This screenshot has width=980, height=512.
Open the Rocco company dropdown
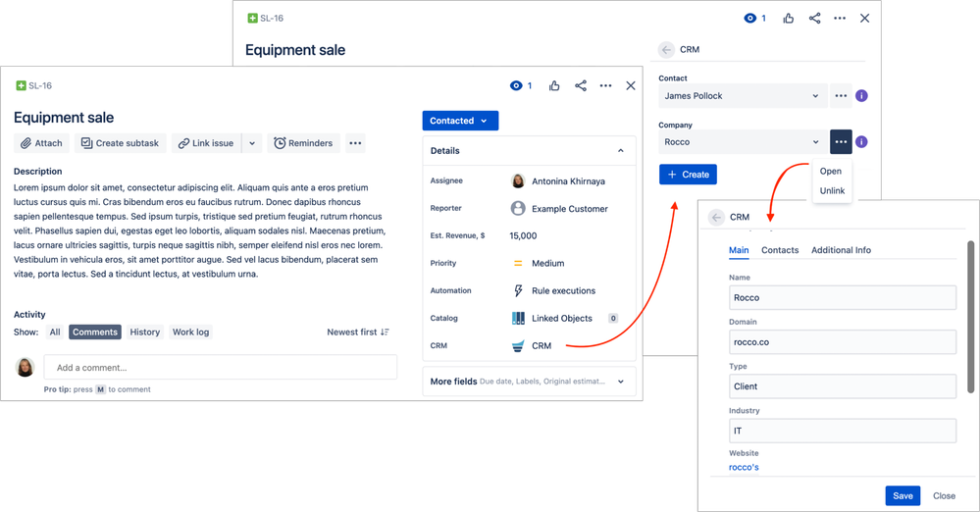point(743,142)
